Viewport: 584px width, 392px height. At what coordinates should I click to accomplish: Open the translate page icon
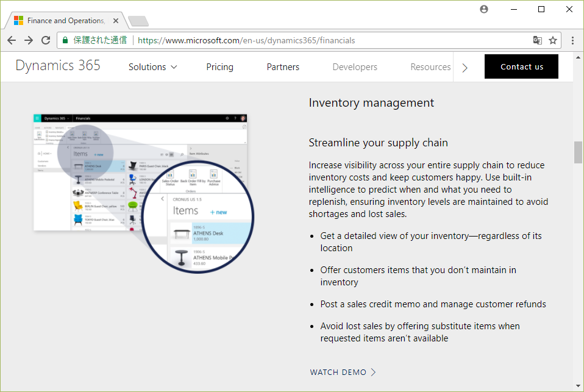[538, 40]
